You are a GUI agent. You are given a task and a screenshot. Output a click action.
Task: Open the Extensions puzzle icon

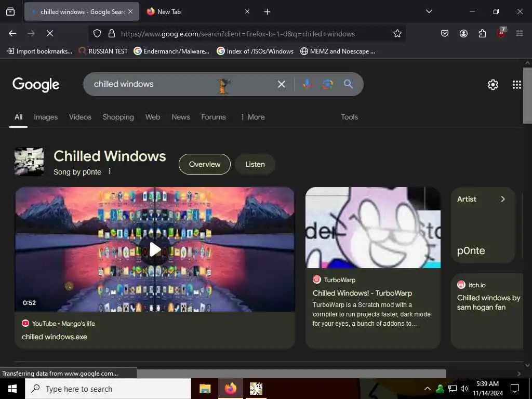pyautogui.click(x=482, y=33)
